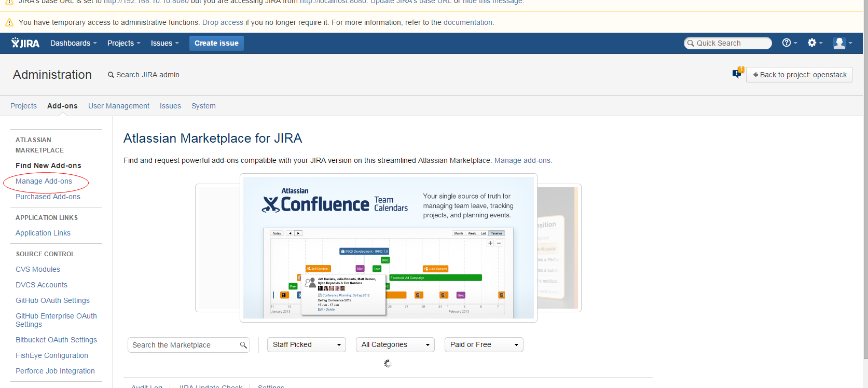Image resolution: width=868 pixels, height=388 pixels.
Task: Open the administration gear menu
Action: (x=815, y=43)
